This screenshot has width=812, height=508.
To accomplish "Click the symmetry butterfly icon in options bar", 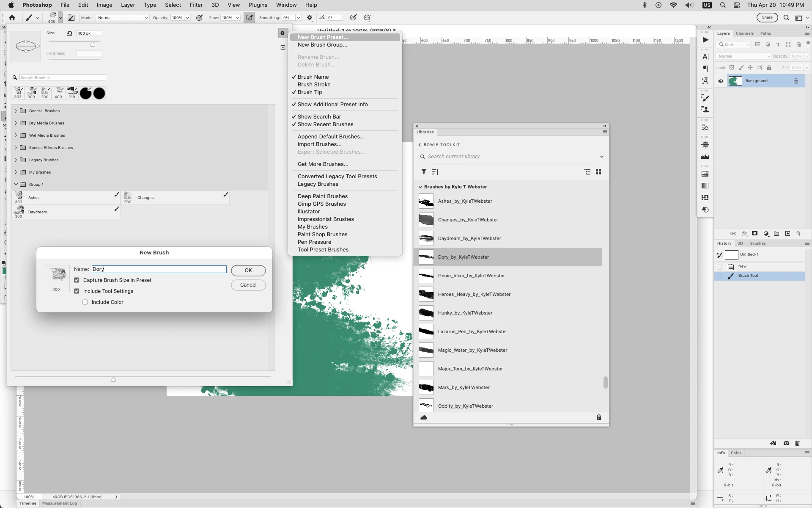I will coord(367,18).
